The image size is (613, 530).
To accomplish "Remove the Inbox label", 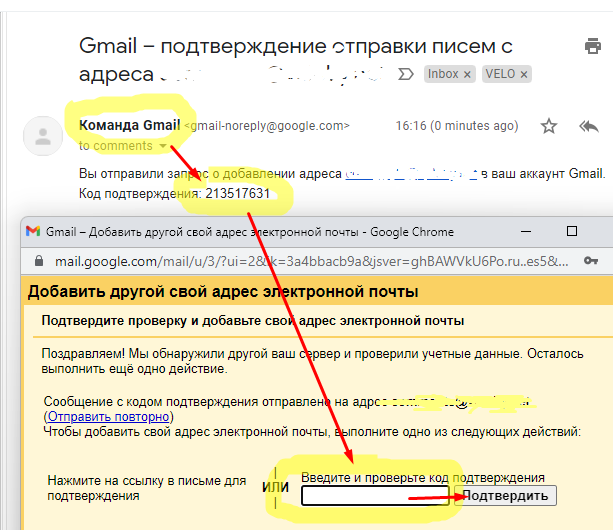I will [467, 74].
